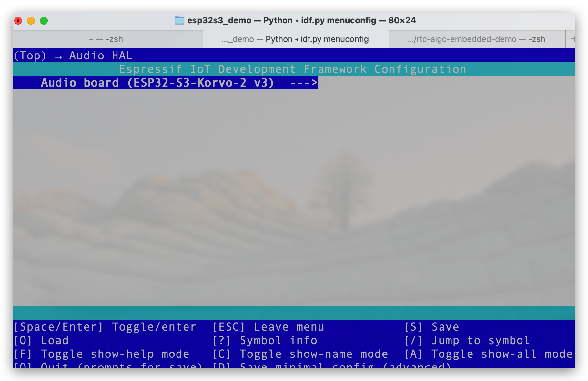
Task: Click '[ESC] Leave menu' hint
Action: click(x=268, y=327)
